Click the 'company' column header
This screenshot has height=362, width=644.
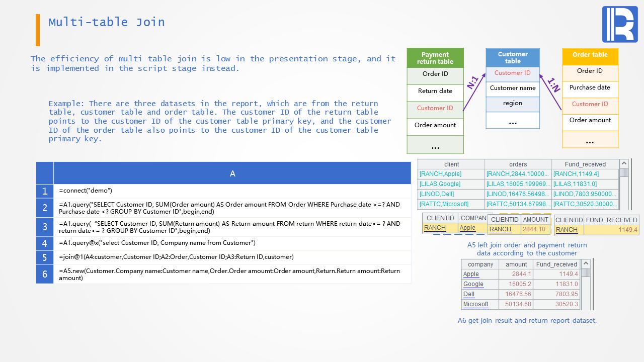(480, 264)
